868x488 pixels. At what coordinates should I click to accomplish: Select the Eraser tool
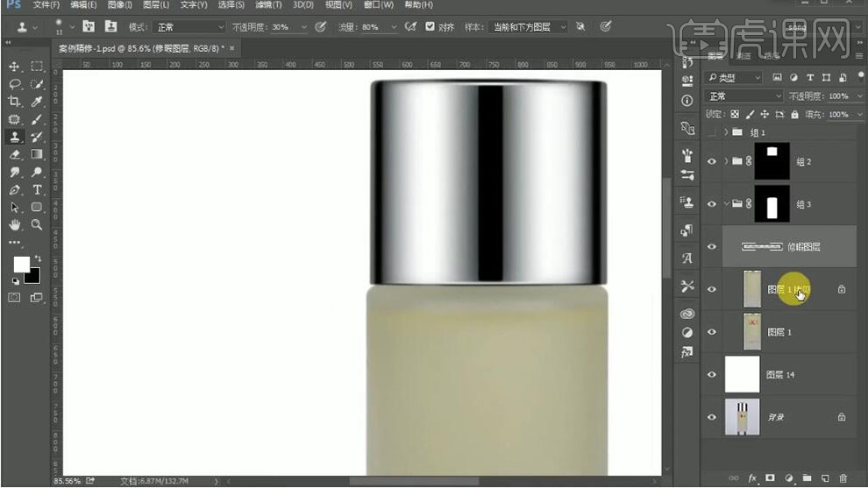coord(14,154)
